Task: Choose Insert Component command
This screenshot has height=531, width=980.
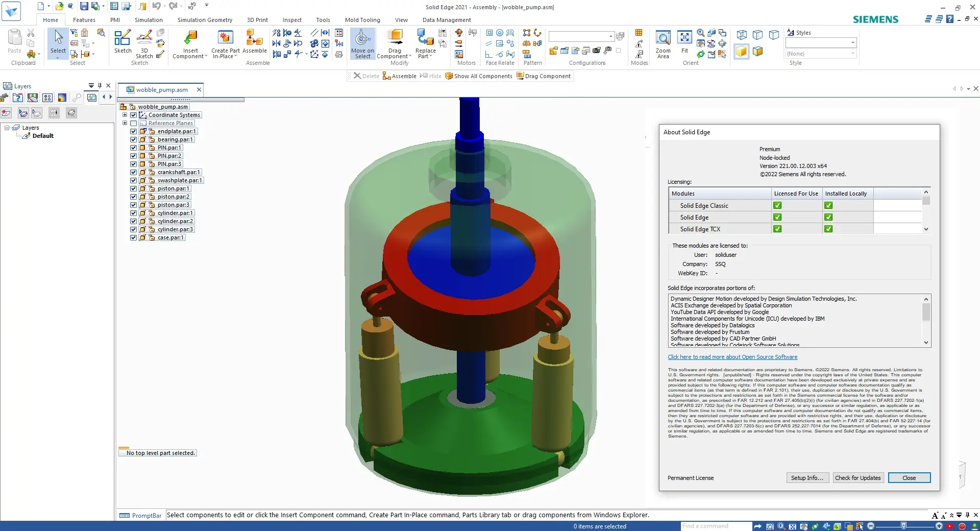Action: pos(190,44)
